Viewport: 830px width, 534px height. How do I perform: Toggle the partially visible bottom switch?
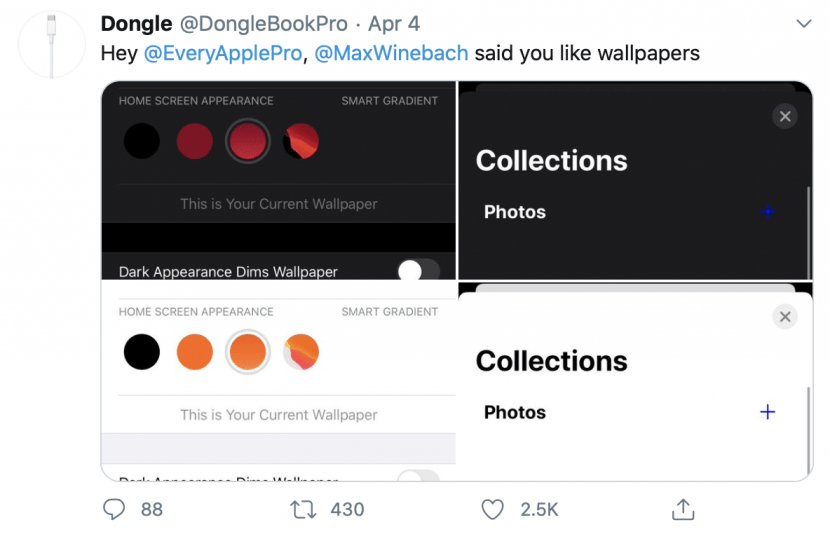coord(419,475)
